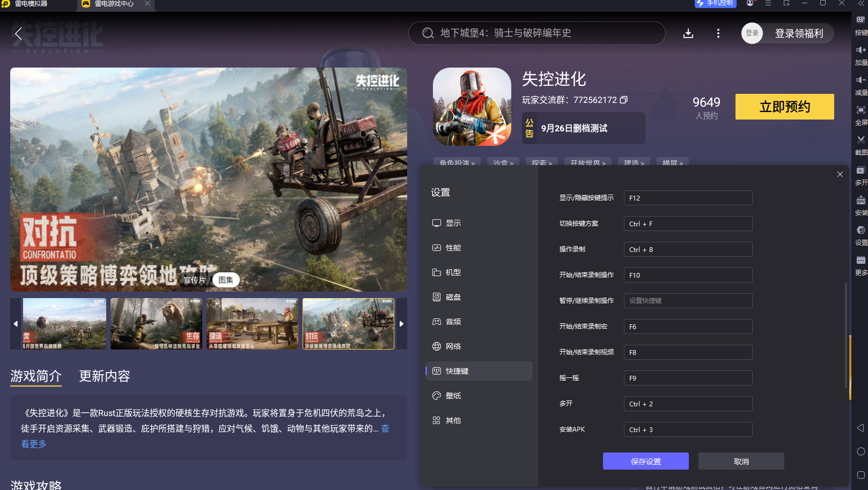Copy the player group number 772562172
Screen dimensions: 868x490
tap(624, 100)
